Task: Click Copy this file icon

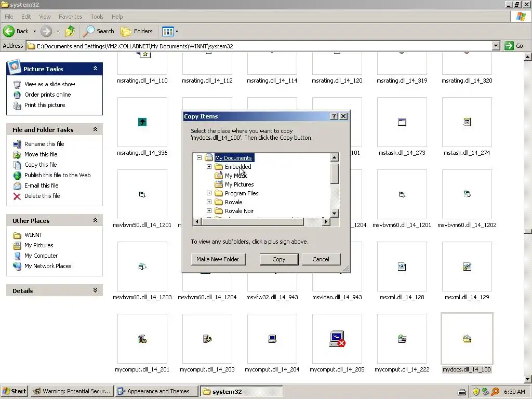Action: click(17, 165)
